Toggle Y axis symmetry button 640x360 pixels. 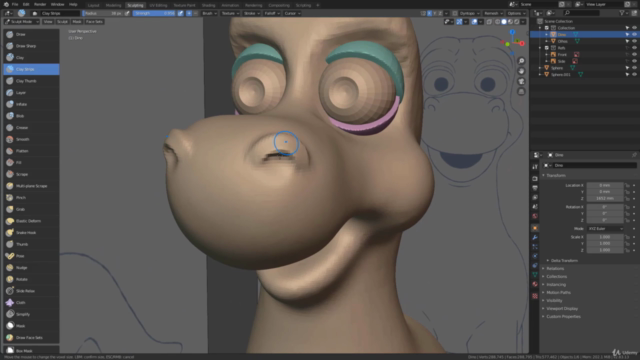(435, 13)
